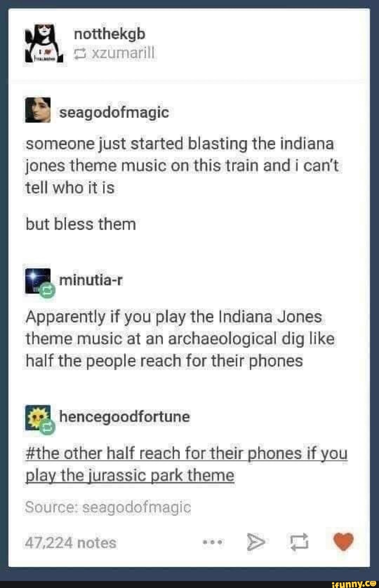Click reblog badge on minutia-r avatar
The height and width of the screenshot is (588, 379).
pyautogui.click(x=48, y=291)
